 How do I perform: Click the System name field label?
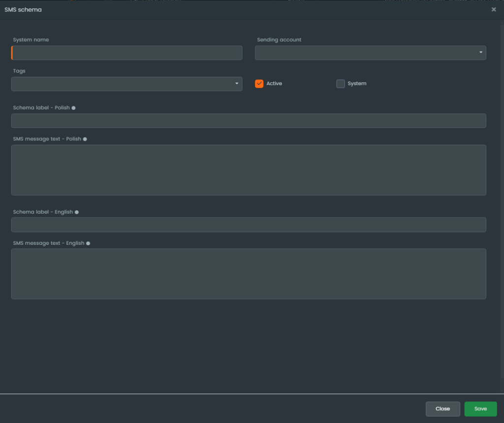click(31, 40)
